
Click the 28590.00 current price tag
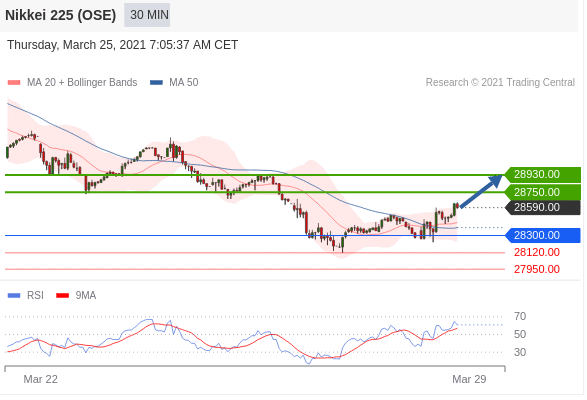(543, 207)
